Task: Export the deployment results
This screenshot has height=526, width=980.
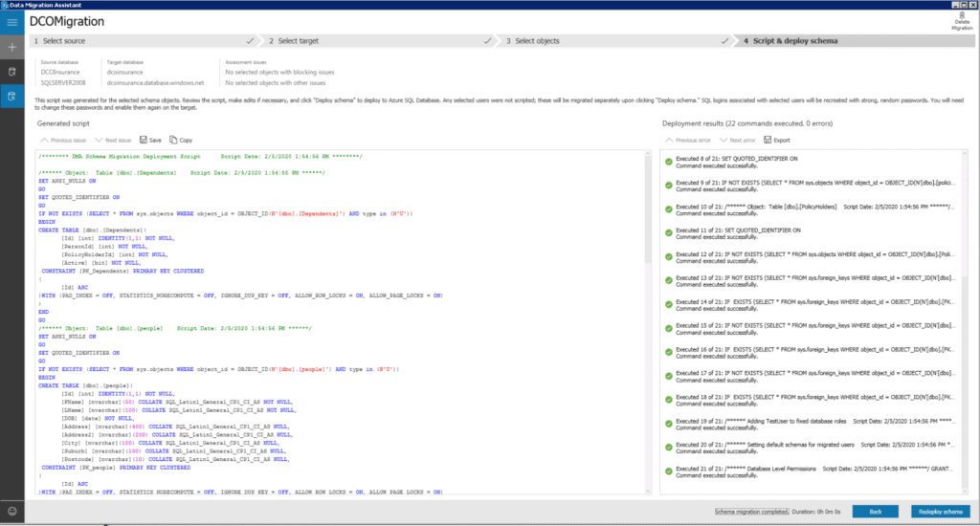Action: [777, 140]
